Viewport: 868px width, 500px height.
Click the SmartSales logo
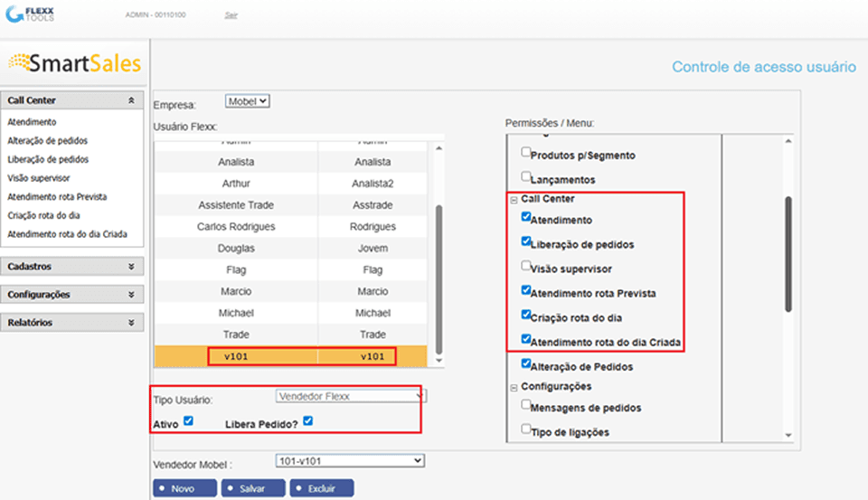[75, 63]
